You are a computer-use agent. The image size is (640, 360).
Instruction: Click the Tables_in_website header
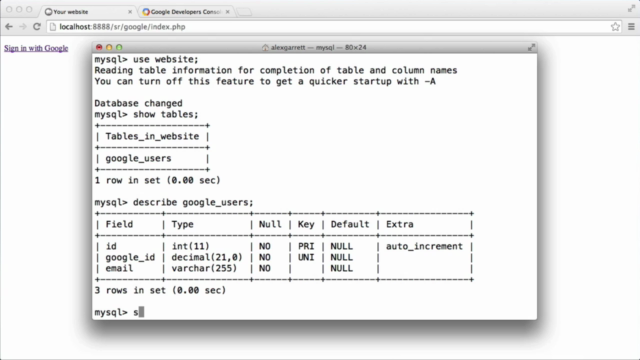152,136
